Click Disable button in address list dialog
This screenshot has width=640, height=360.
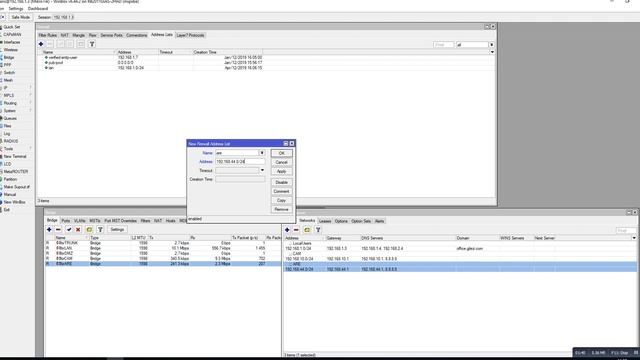pyautogui.click(x=282, y=182)
